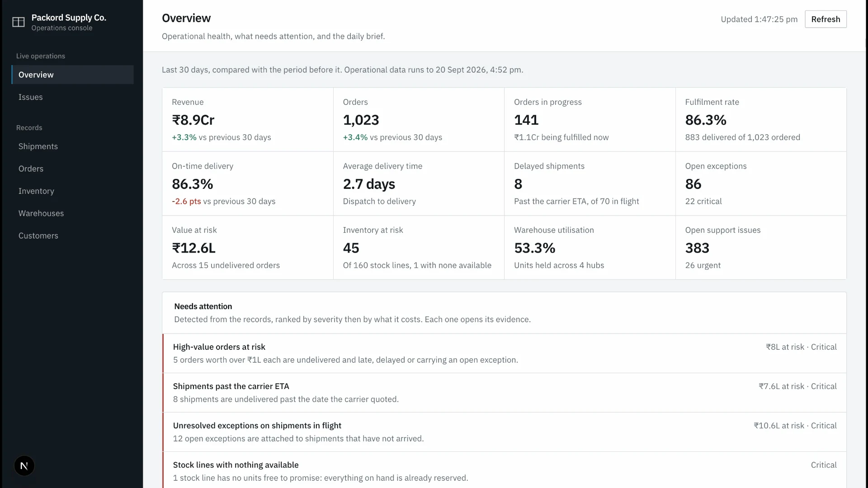The image size is (868, 488).
Task: Open the Open support issues 383 card
Action: pyautogui.click(x=761, y=248)
